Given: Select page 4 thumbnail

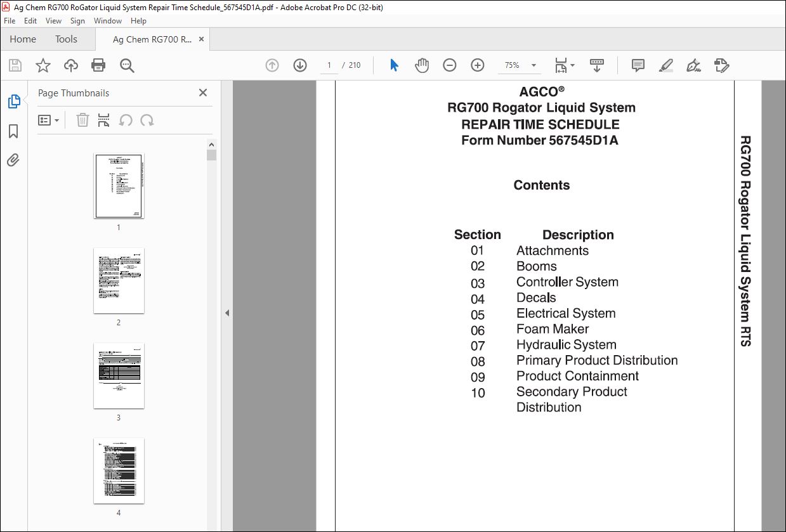Looking at the screenshot, I should (x=119, y=471).
